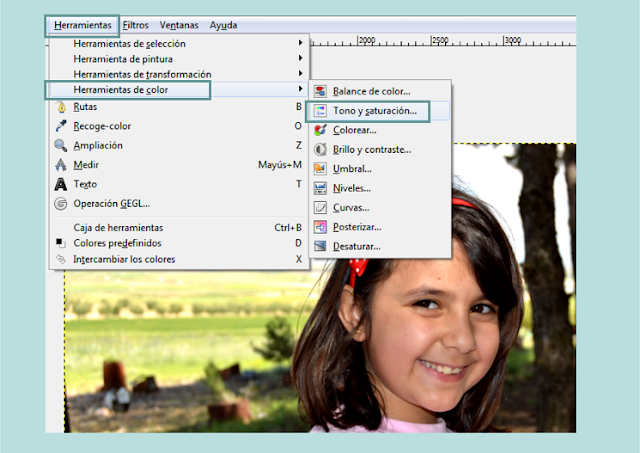This screenshot has width=640, height=453.
Task: Click the Rutas pen icon
Action: (x=61, y=107)
